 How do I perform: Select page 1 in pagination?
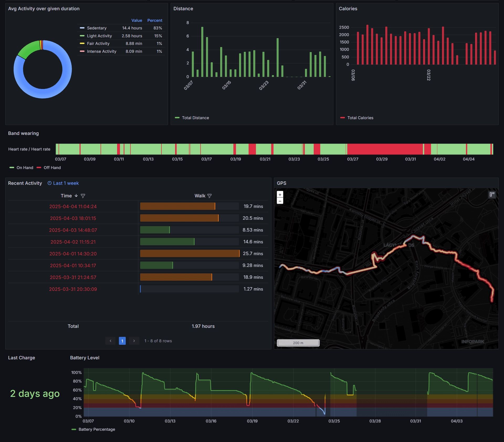[x=122, y=341]
